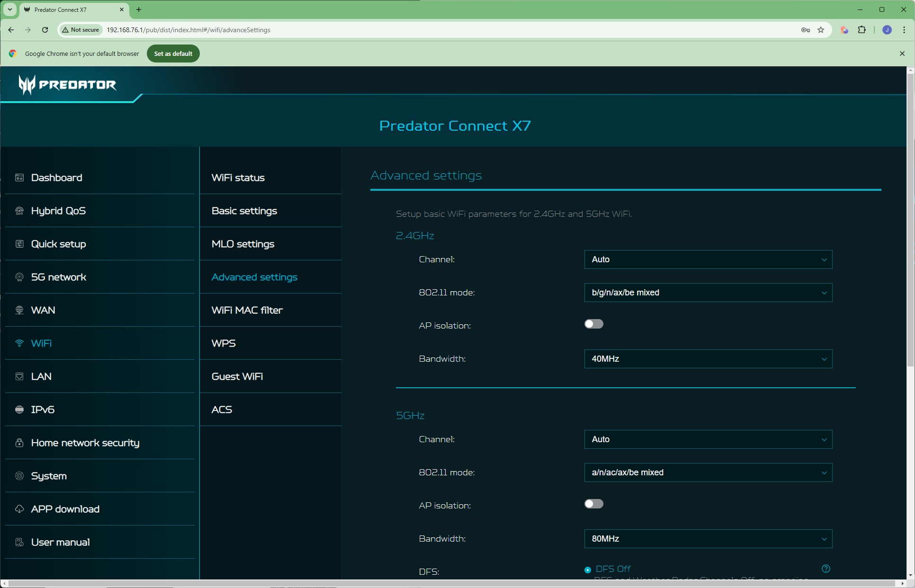The width and height of the screenshot is (915, 588).
Task: Bookmark this page with star icon
Action: (821, 30)
